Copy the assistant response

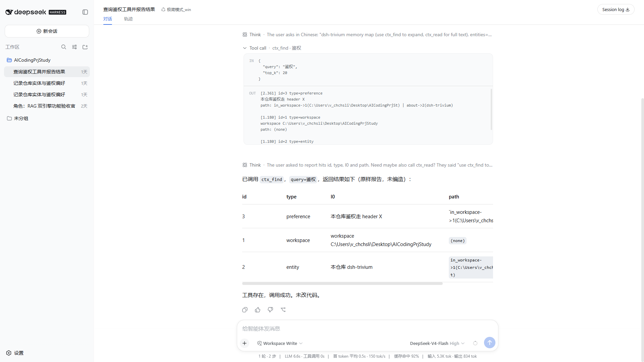(245, 310)
